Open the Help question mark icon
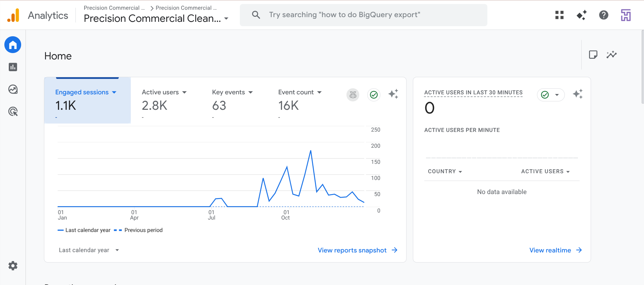Image resolution: width=644 pixels, height=285 pixels. [604, 15]
